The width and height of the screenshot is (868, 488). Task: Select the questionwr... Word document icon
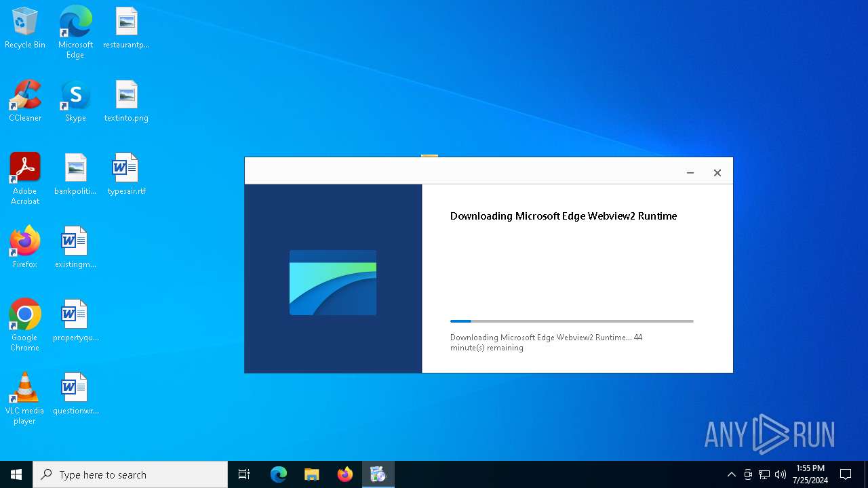click(x=75, y=394)
